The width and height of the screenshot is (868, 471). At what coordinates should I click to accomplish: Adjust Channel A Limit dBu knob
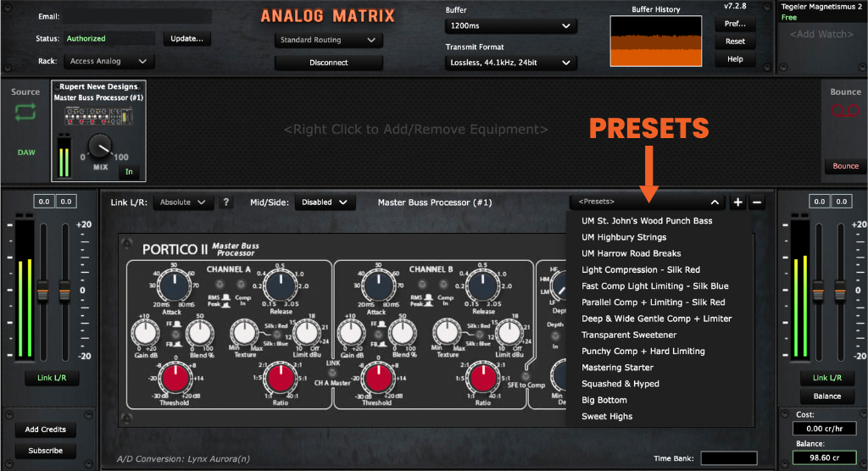click(x=306, y=333)
